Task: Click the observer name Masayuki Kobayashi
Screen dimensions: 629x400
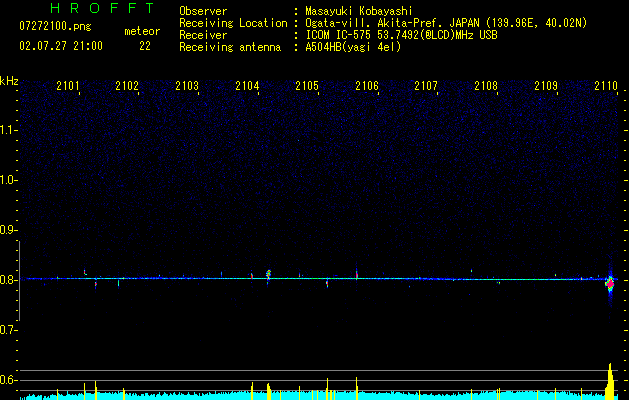Action: pos(359,11)
